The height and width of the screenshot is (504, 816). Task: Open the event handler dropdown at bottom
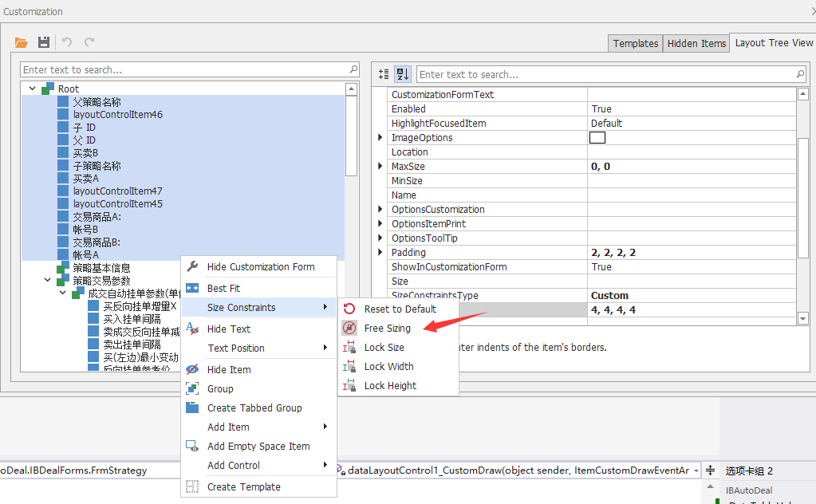pos(696,471)
